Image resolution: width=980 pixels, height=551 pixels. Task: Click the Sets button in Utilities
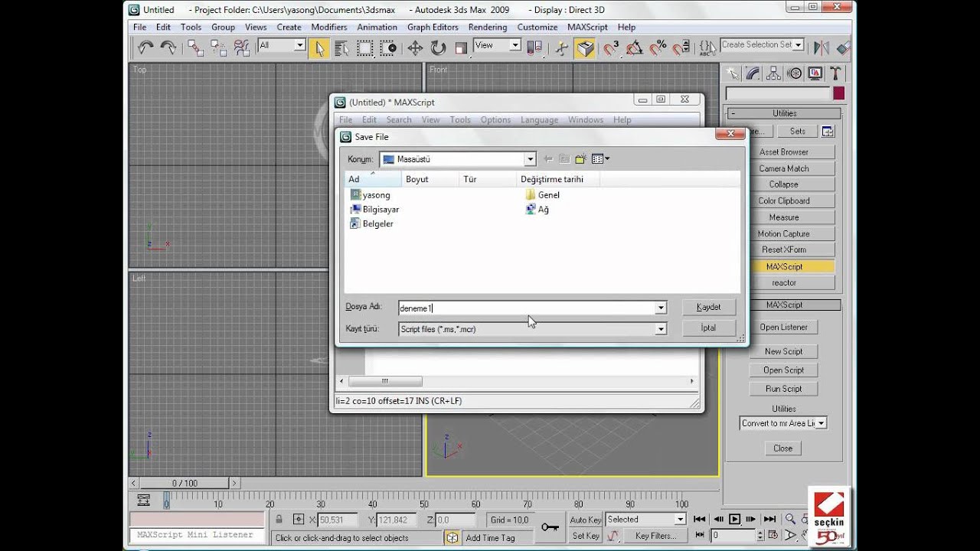pyautogui.click(x=797, y=132)
